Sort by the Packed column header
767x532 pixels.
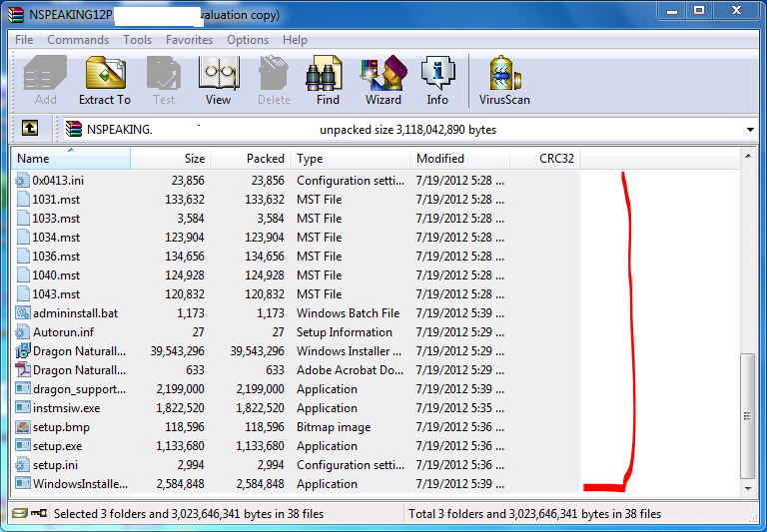[x=250, y=159]
